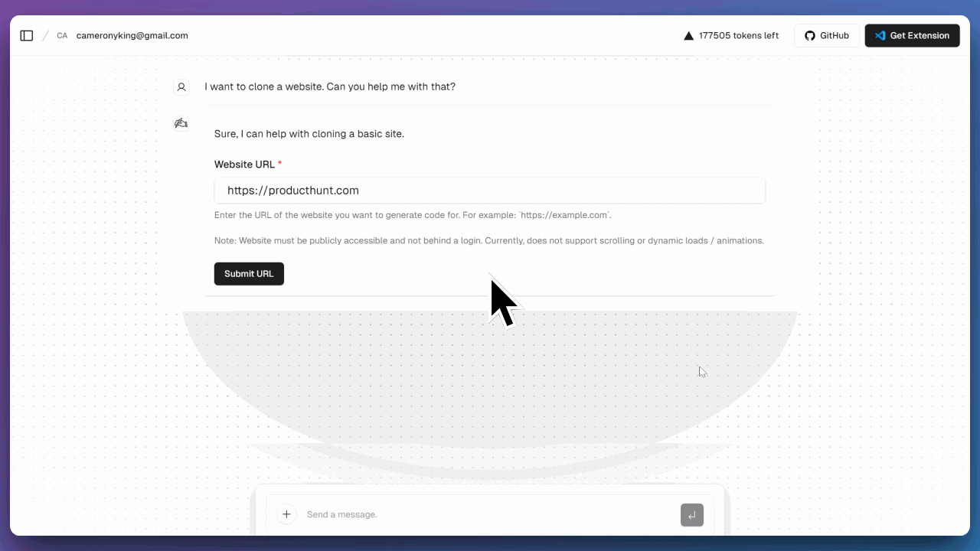Click the send message arrow button

click(692, 515)
